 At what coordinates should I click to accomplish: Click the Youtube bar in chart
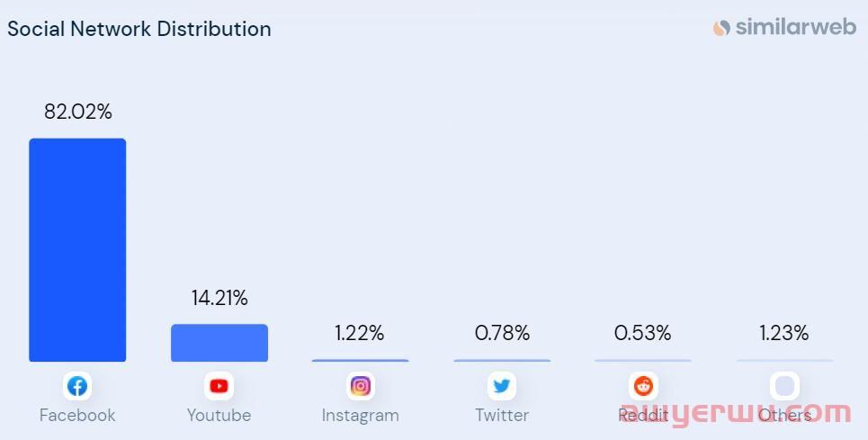(219, 343)
